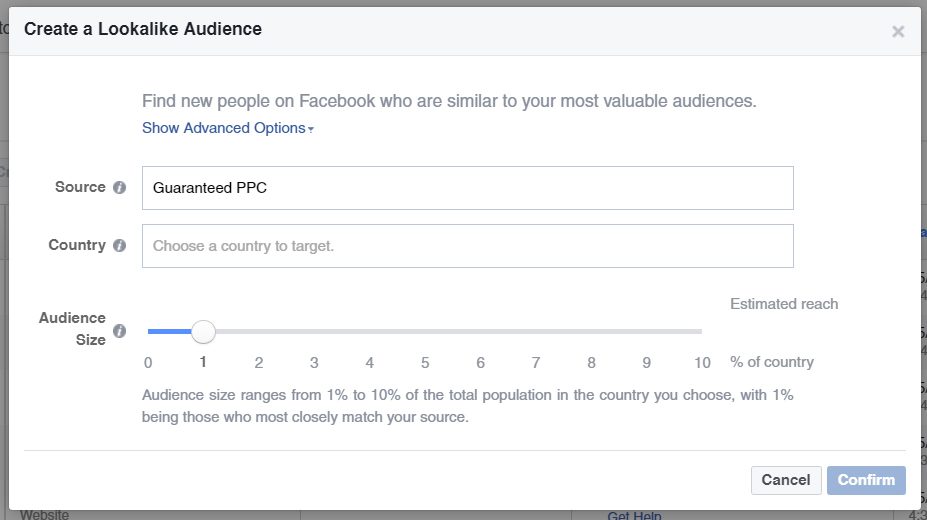This screenshot has width=927, height=520.
Task: Click the 0 label under the slider
Action: tap(148, 362)
